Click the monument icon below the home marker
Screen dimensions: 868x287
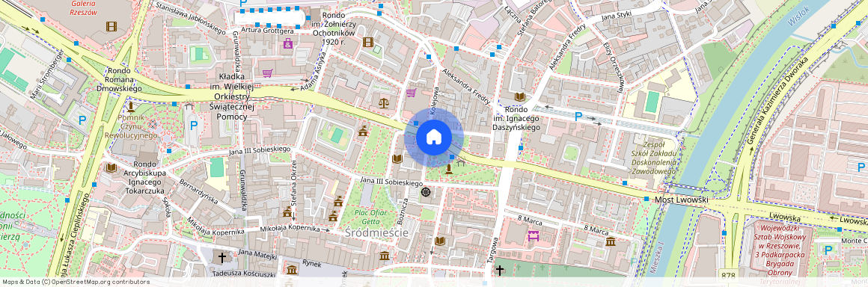(448, 169)
